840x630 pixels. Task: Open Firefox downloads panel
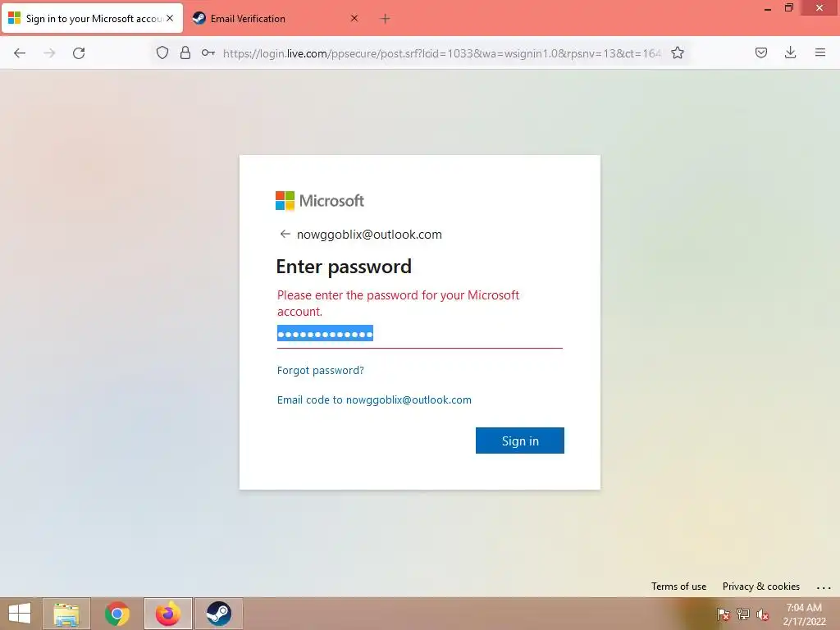click(790, 52)
